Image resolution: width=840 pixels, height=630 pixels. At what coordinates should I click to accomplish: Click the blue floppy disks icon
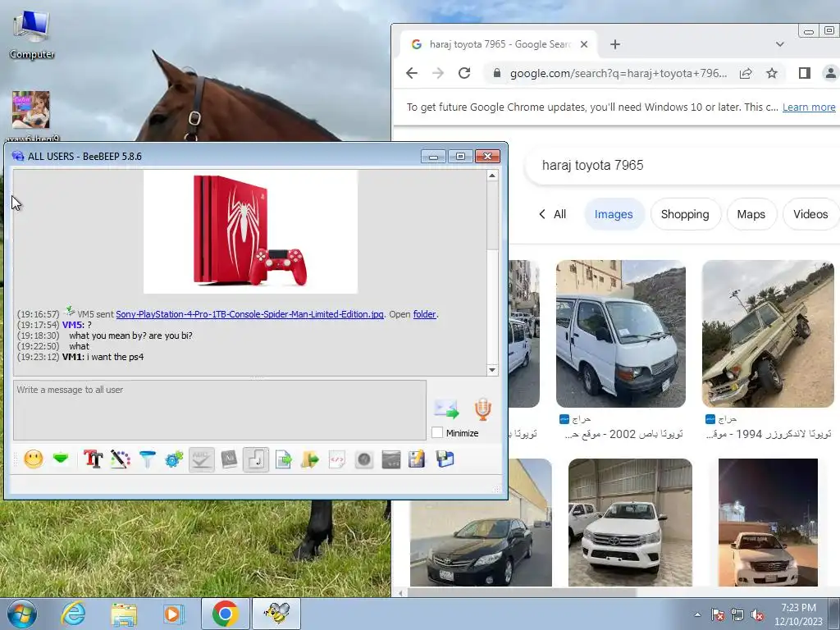pos(445,459)
